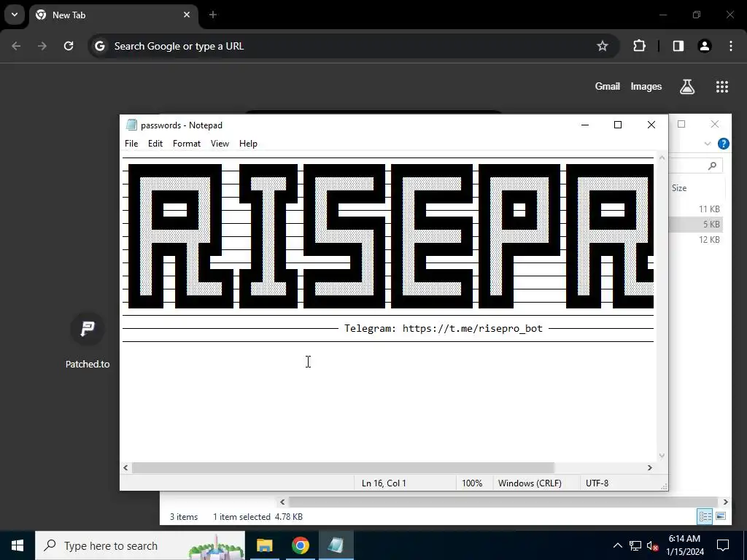
Task: Open a new Chrome tab with plus icon
Action: 213,15
